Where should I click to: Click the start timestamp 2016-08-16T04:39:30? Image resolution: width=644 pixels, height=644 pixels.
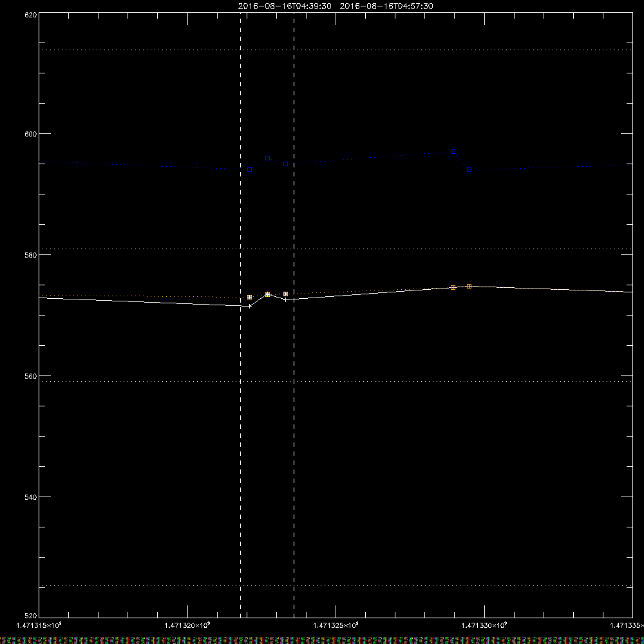285,6
